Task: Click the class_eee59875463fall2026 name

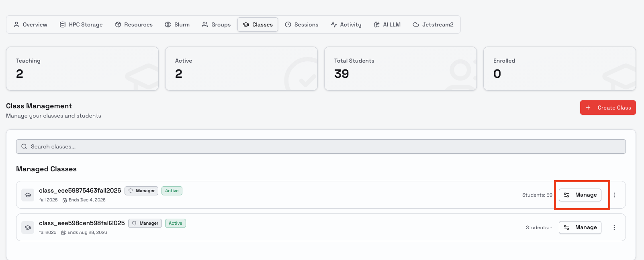Action: pos(80,191)
